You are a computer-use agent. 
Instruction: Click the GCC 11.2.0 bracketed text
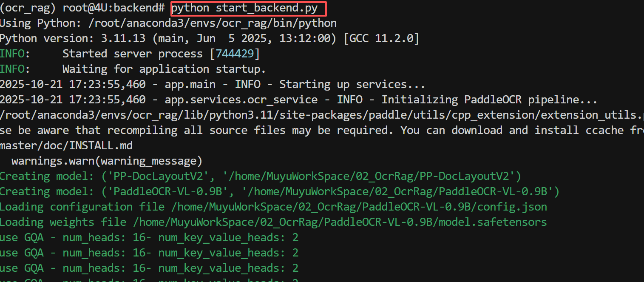click(x=381, y=38)
